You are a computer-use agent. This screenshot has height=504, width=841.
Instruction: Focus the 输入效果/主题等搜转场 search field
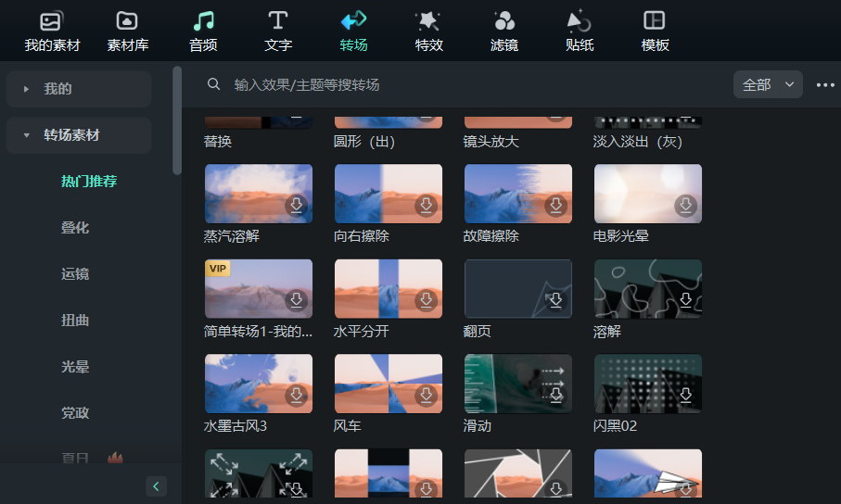tap(307, 84)
